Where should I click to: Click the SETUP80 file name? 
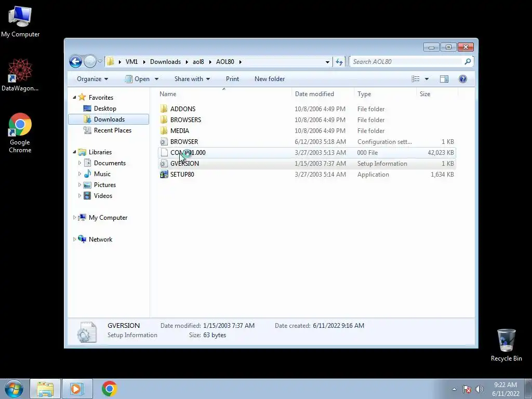pos(182,174)
